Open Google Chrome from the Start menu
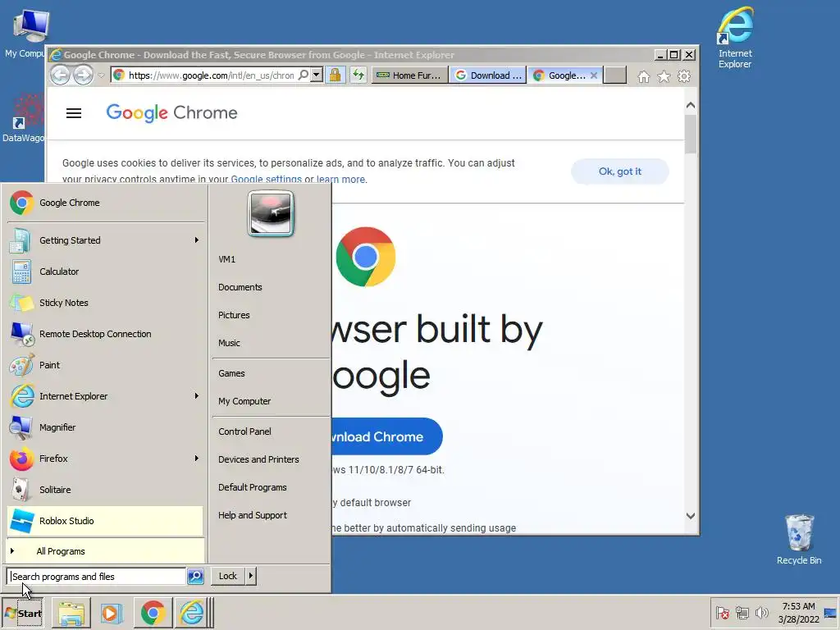840x630 pixels. [105, 203]
